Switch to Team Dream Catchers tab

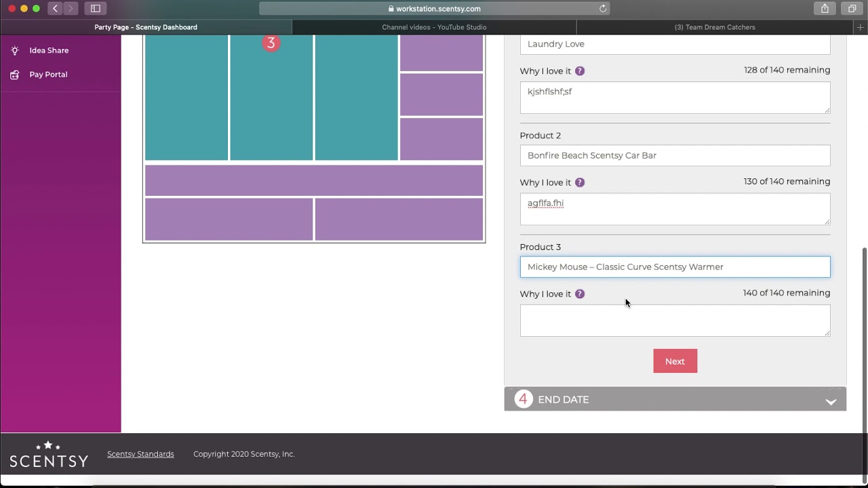tap(715, 27)
